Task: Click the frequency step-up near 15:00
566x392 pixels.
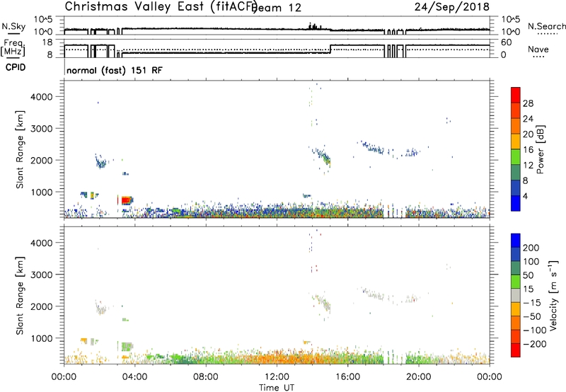Action: 330,49
